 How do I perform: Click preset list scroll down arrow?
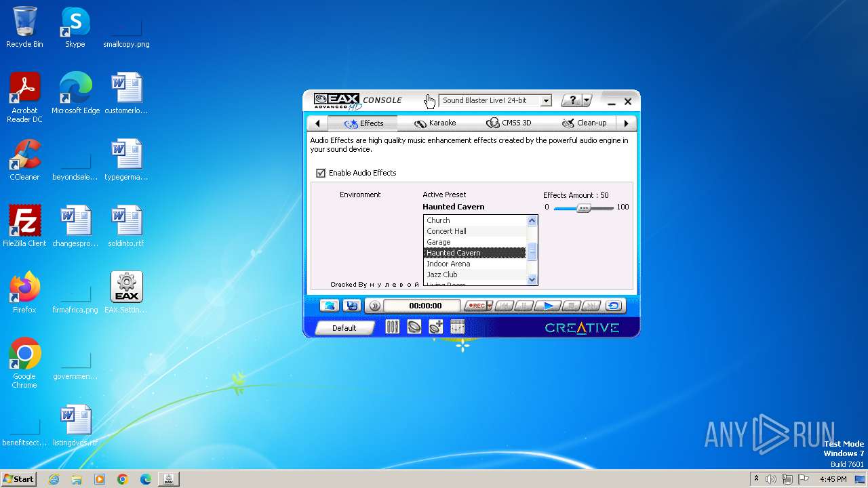click(x=532, y=279)
